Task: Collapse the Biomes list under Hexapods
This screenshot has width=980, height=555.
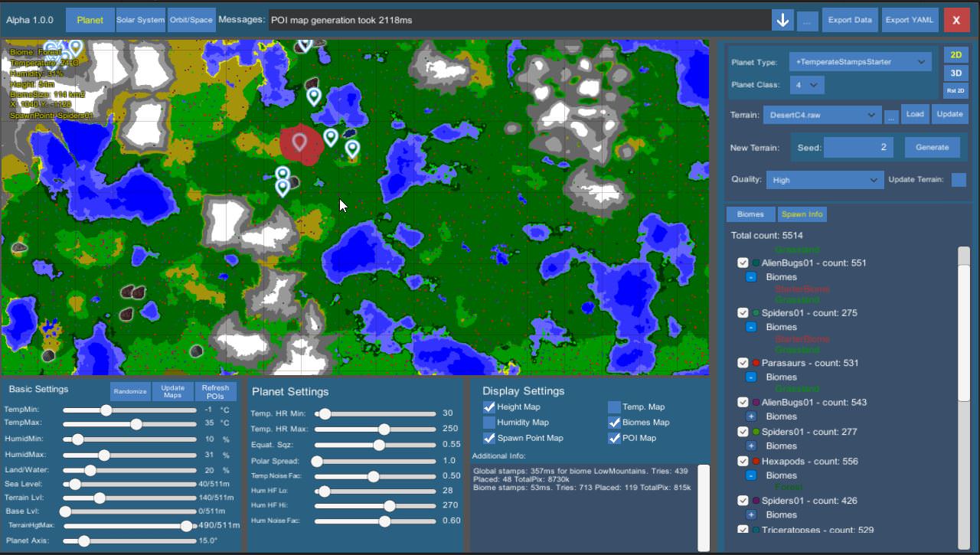Action: (x=751, y=475)
